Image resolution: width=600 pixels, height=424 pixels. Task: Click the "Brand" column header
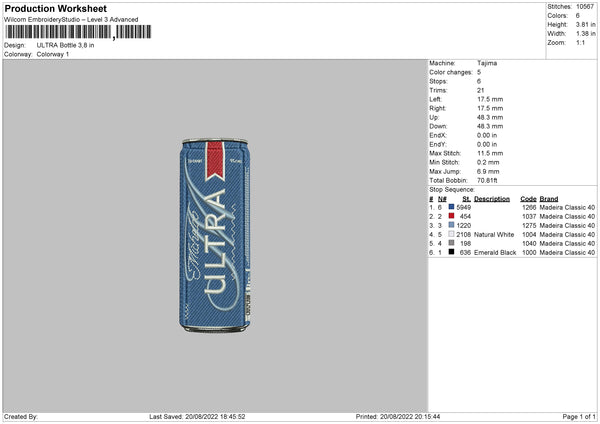[549, 199]
